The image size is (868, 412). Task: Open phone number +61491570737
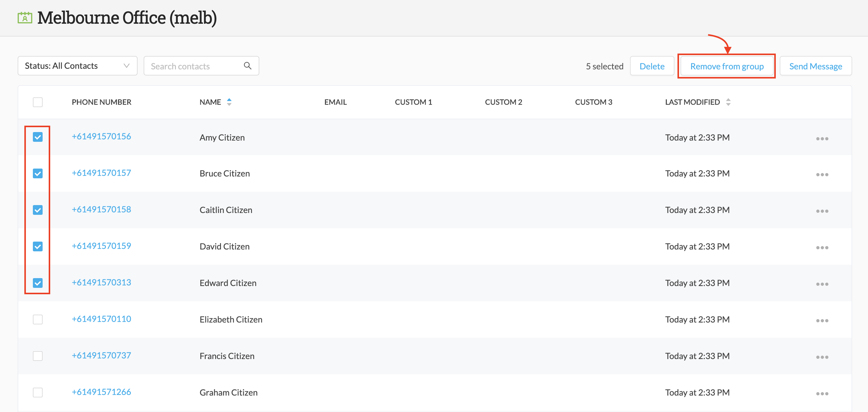(101, 355)
